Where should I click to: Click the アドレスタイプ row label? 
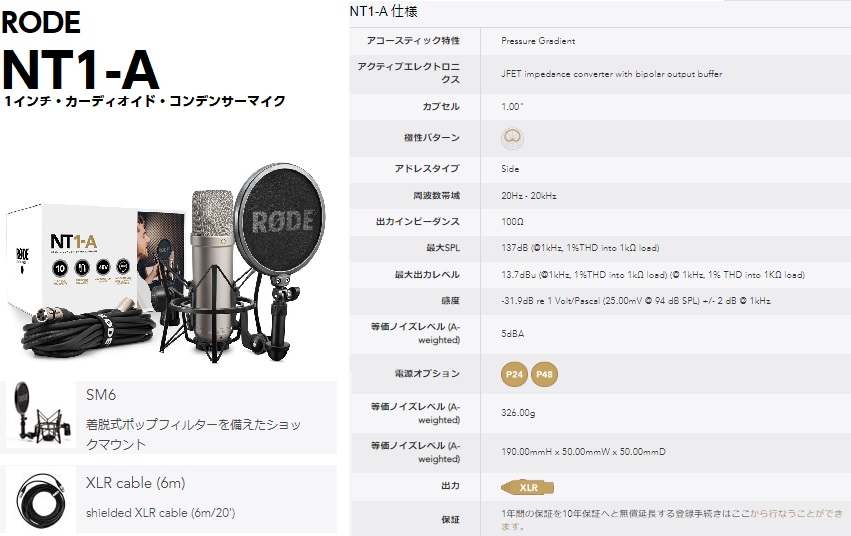tap(427, 169)
